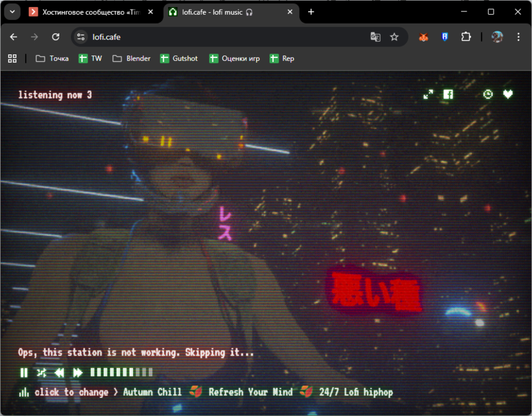Open the TW bookmark

coord(90,59)
